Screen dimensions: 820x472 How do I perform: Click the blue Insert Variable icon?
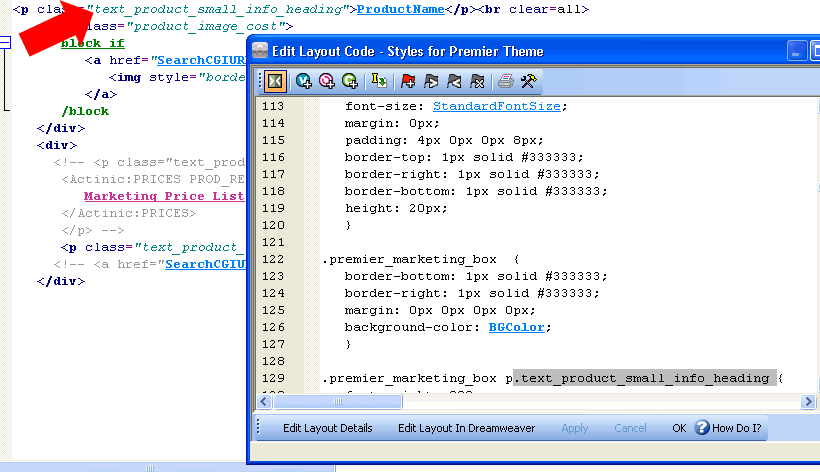304,81
